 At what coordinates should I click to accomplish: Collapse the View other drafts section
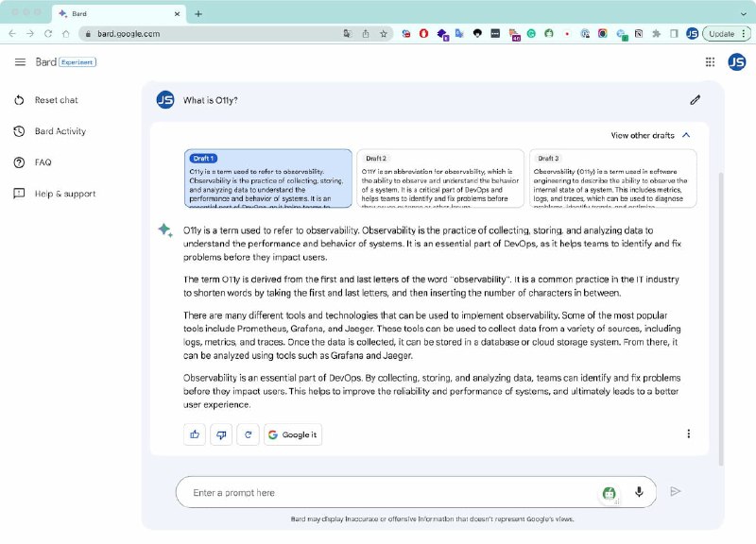[x=686, y=135]
